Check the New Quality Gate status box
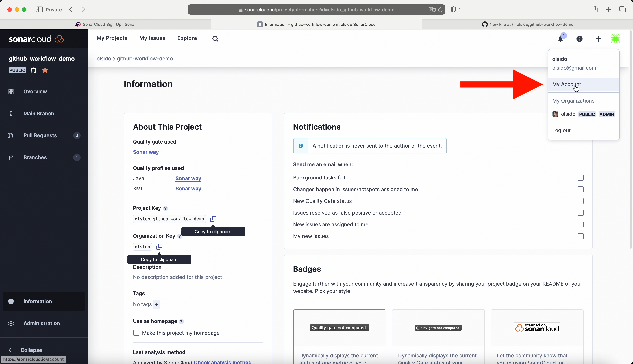 click(x=580, y=201)
